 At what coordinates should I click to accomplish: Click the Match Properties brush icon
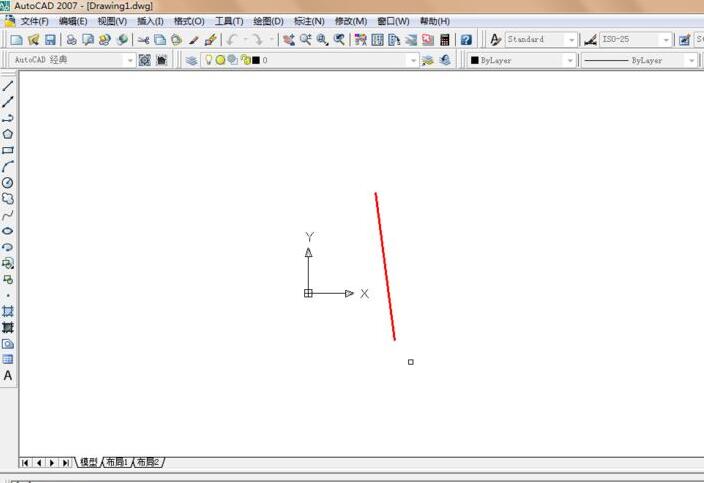click(x=194, y=40)
